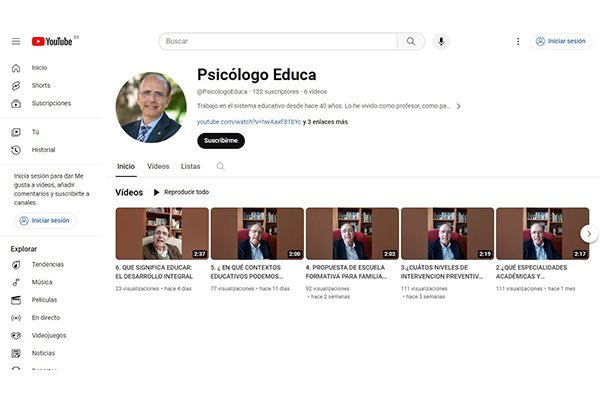
Task: Open the hamburger guide menu
Action: click(16, 41)
